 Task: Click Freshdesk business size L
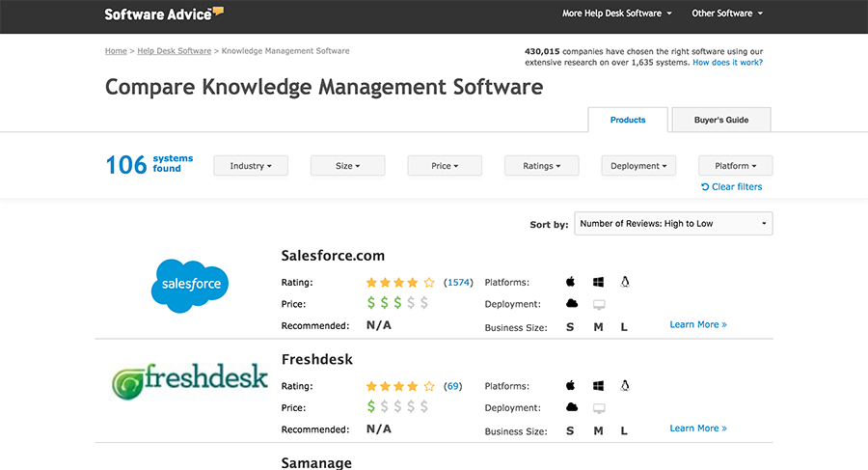[x=624, y=430]
